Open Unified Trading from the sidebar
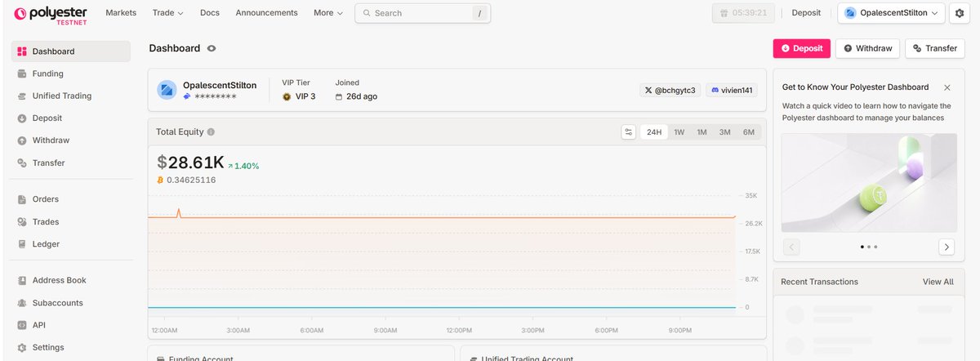The width and height of the screenshot is (980, 361). 71,96
